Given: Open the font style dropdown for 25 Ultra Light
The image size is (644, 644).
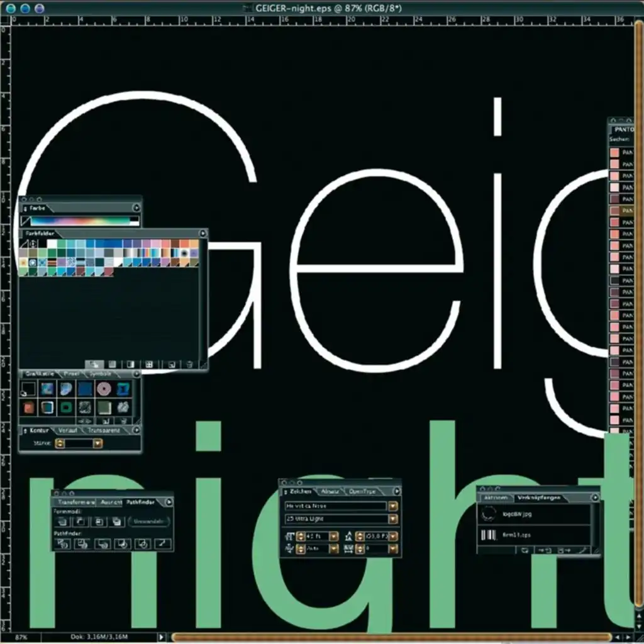Looking at the screenshot, I should click(x=393, y=519).
